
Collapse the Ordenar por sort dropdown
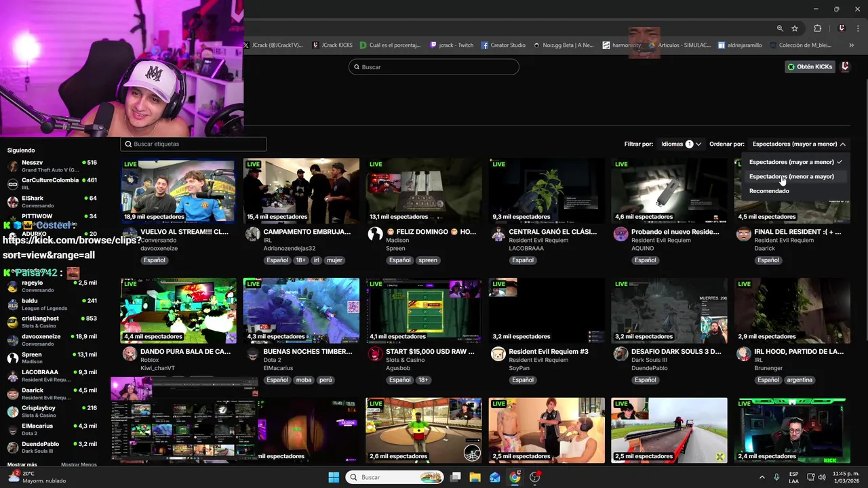pos(799,144)
